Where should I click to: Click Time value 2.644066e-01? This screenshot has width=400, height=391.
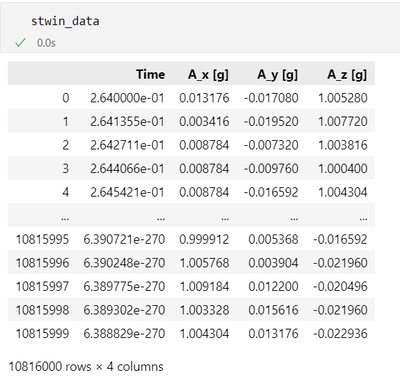tap(127, 169)
